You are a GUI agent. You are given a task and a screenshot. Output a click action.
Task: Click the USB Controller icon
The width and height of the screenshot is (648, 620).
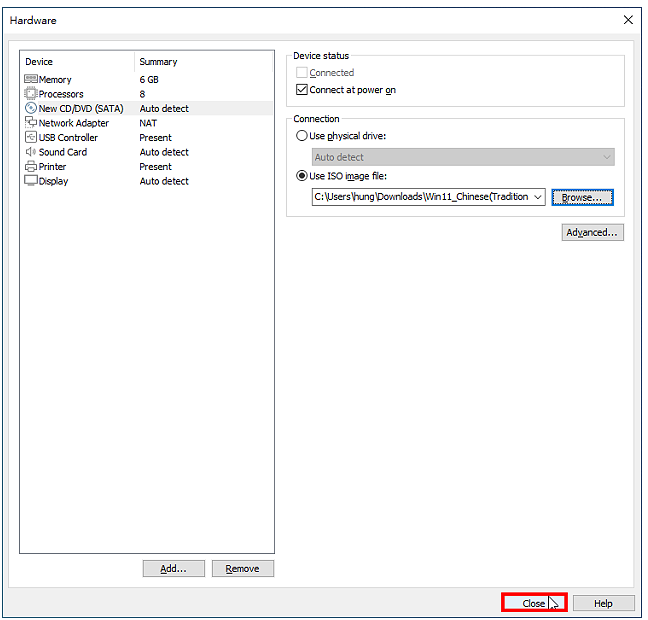[x=31, y=137]
